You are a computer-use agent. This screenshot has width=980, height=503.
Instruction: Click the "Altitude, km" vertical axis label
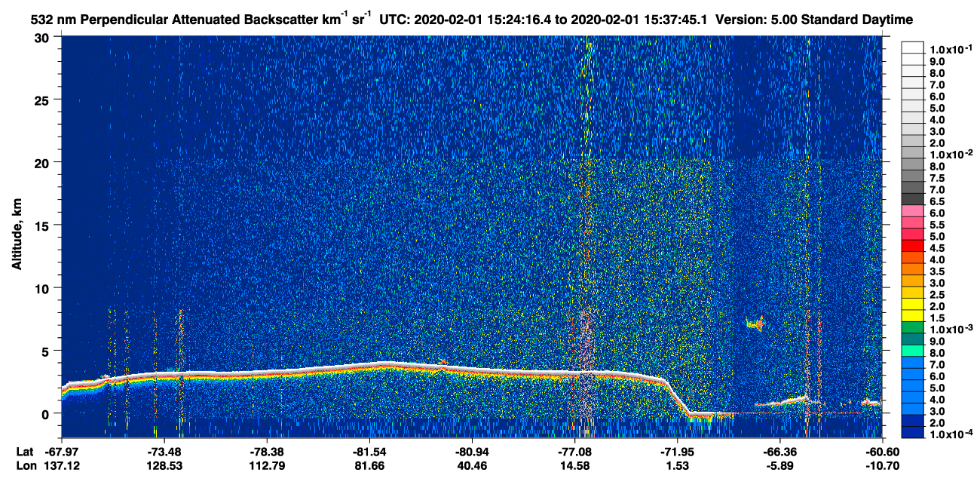click(17, 235)
